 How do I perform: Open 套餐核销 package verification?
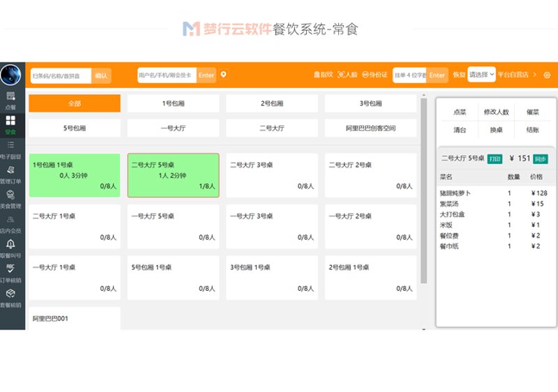pyautogui.click(x=10, y=298)
